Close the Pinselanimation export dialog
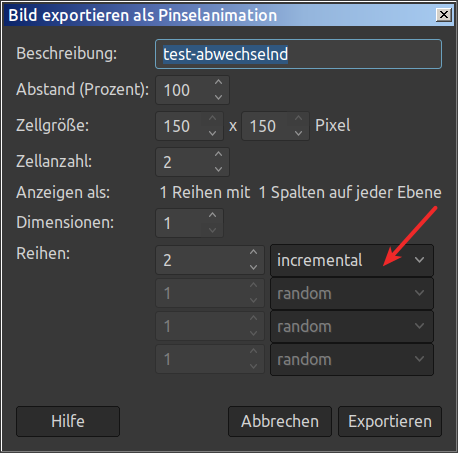458x453 pixels. (x=444, y=15)
